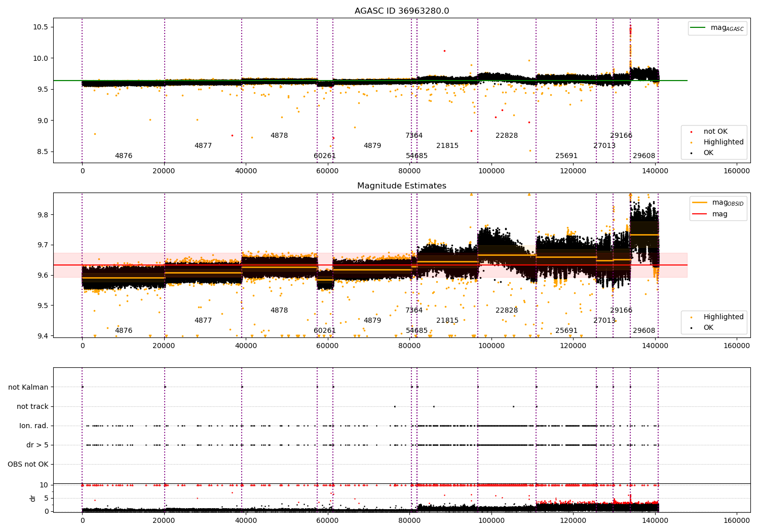Click the 160000 x-axis tick in bottom plot
Image resolution: width=760 pixels, height=532 pixels.
click(x=737, y=521)
